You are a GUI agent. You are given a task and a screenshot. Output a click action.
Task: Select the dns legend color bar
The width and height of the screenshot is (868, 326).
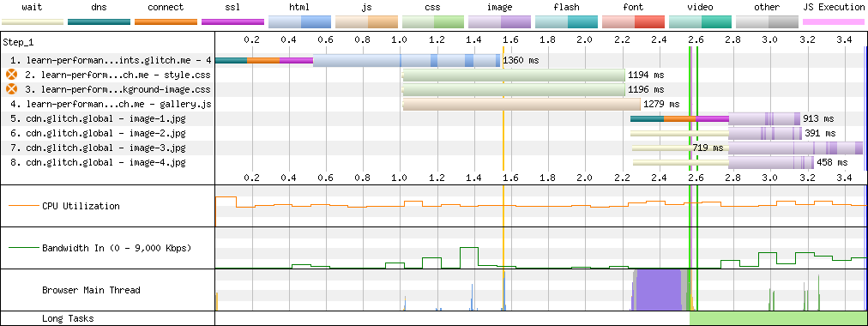click(x=99, y=22)
